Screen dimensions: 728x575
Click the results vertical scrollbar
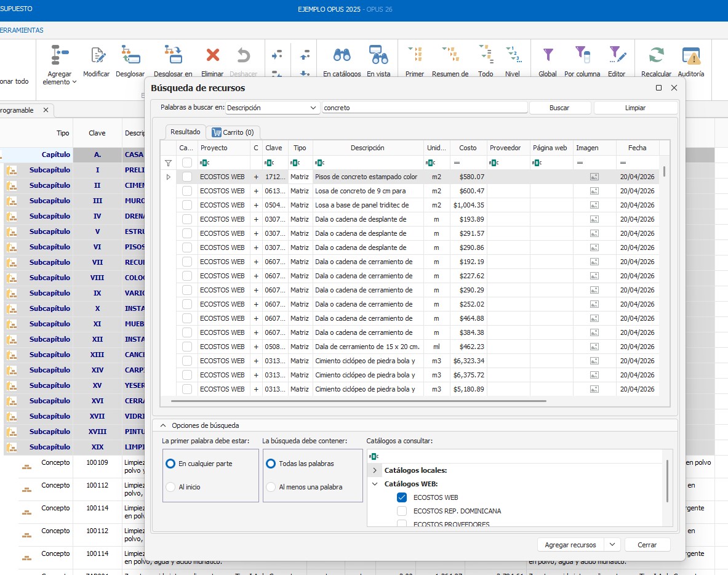(665, 171)
